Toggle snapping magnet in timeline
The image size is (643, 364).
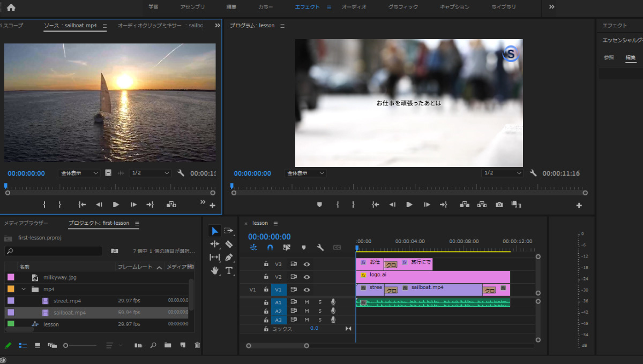coord(270,247)
